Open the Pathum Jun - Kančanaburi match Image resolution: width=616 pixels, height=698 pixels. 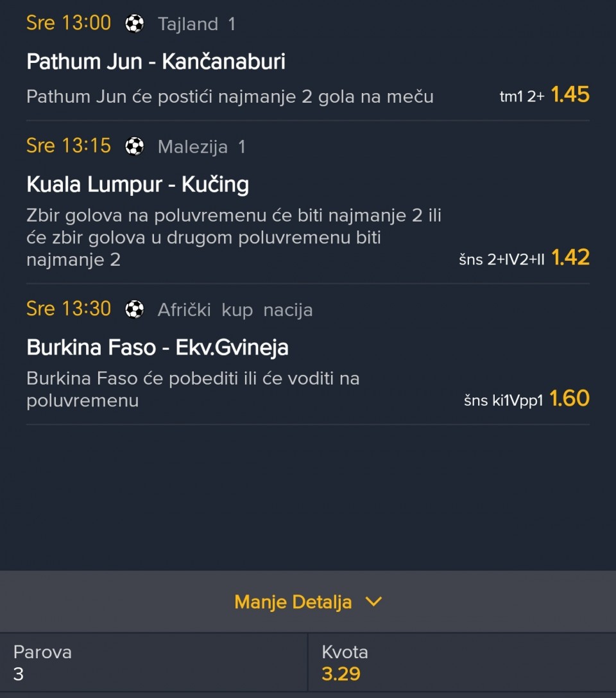coord(156,62)
